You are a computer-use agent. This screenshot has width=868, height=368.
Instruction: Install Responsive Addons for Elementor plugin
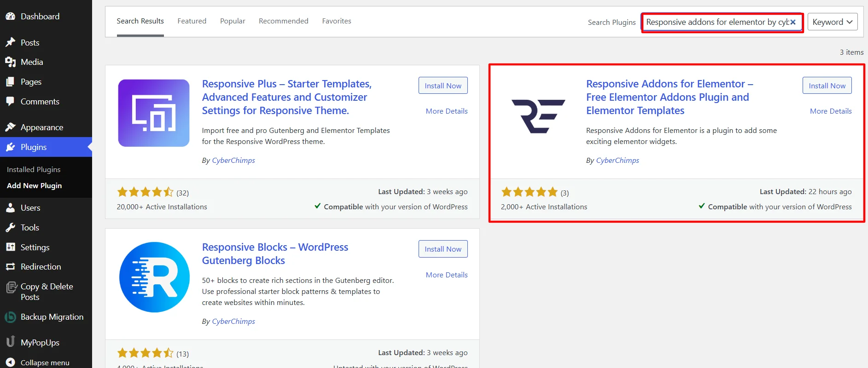(x=827, y=86)
